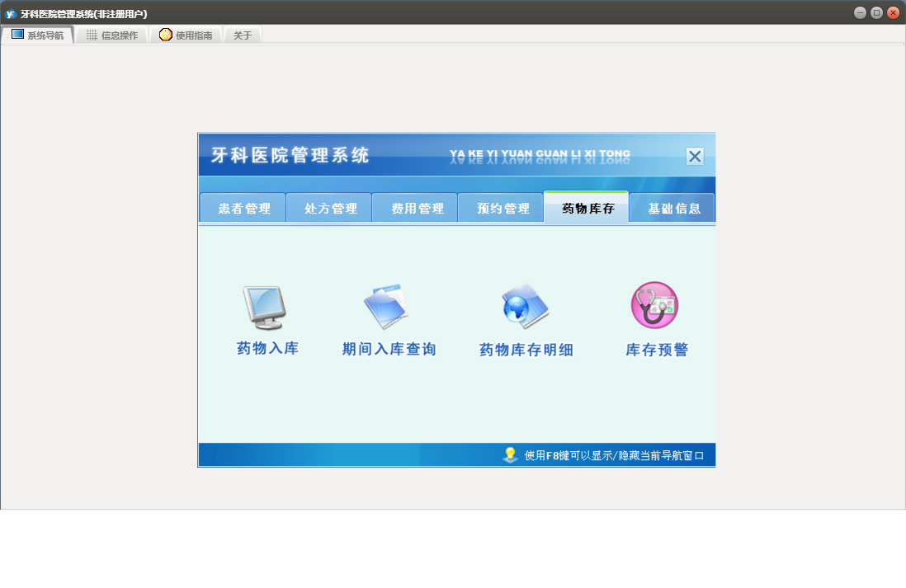The image size is (906, 588).
Task: Switch to the 患者管理 tab
Action: point(243,208)
